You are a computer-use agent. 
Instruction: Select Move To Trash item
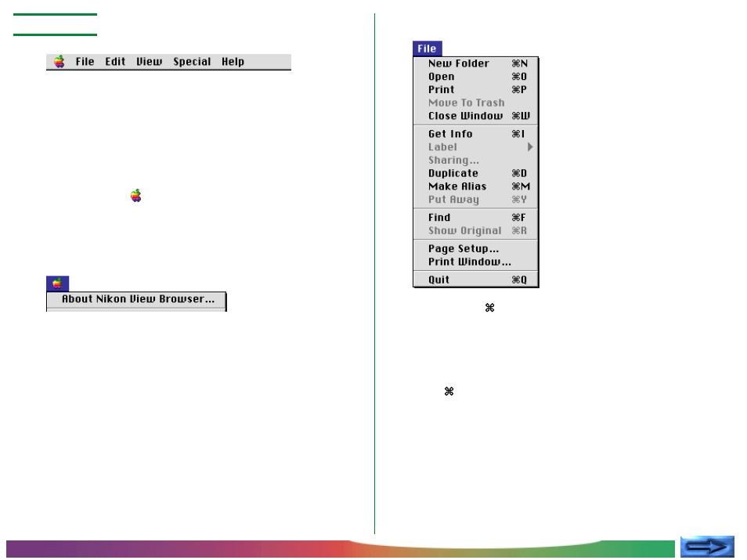(x=475, y=103)
